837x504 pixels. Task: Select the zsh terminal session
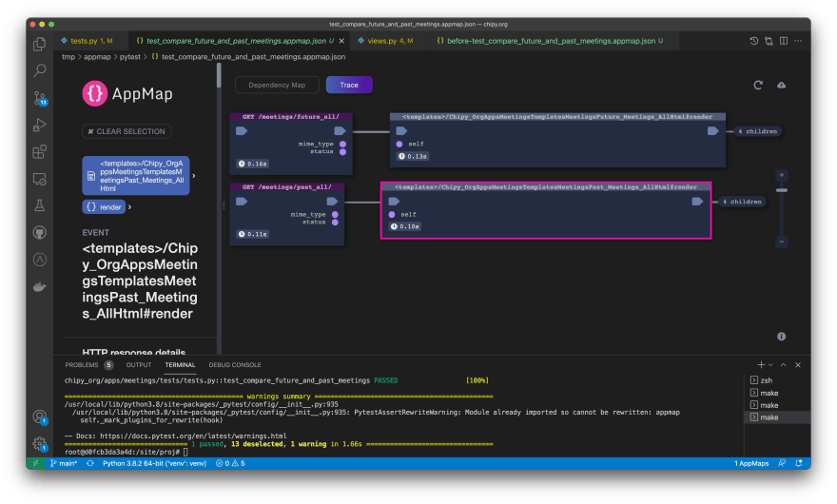point(777,380)
